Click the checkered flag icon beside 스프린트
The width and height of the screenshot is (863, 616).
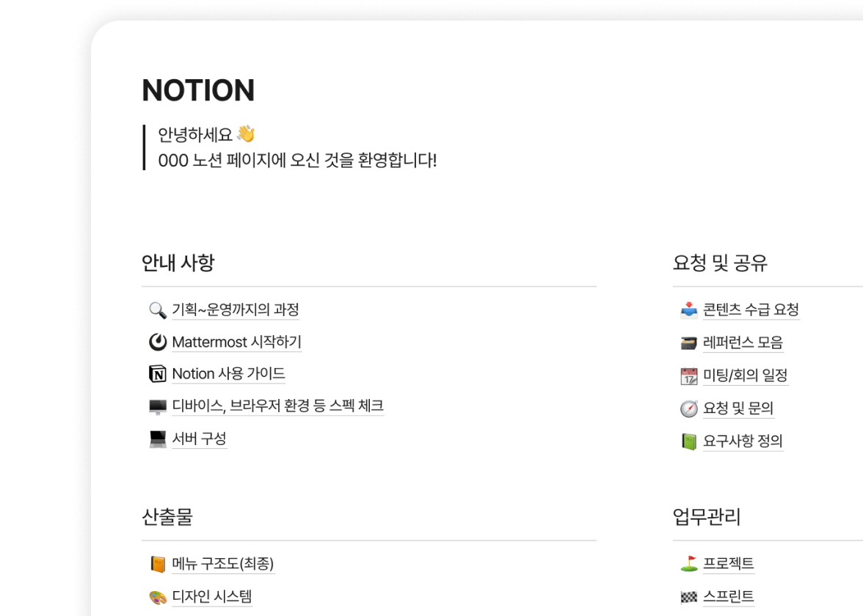coord(688,597)
